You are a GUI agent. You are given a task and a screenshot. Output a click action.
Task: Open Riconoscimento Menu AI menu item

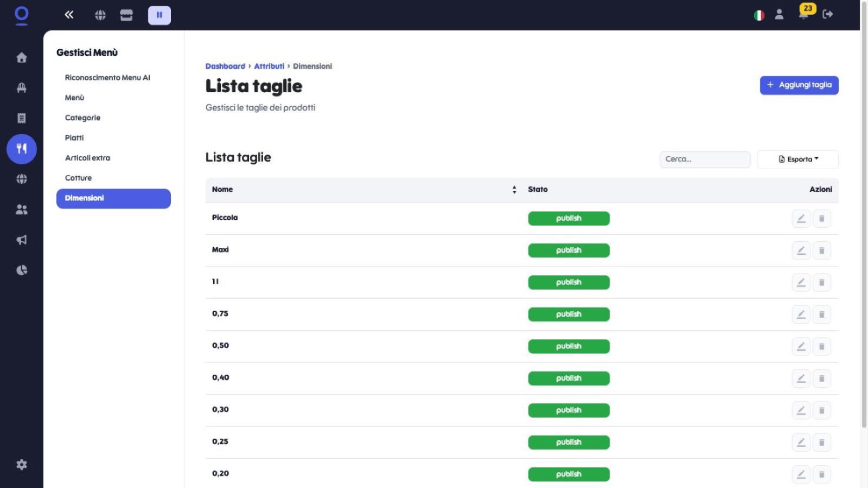(107, 78)
